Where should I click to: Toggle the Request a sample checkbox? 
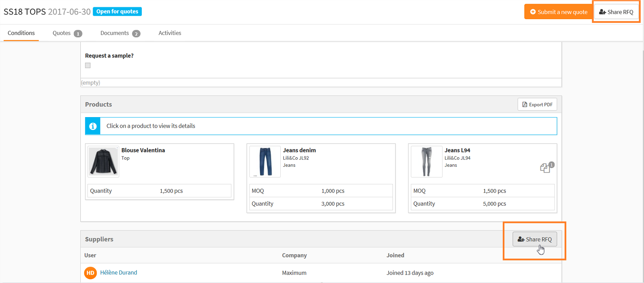pyautogui.click(x=88, y=65)
